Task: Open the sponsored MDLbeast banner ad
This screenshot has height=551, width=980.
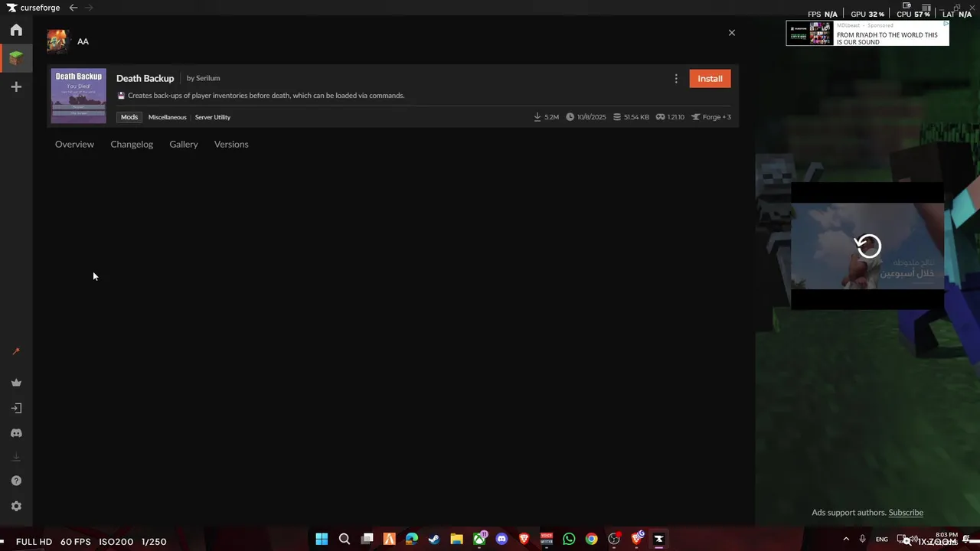Action: point(867,33)
